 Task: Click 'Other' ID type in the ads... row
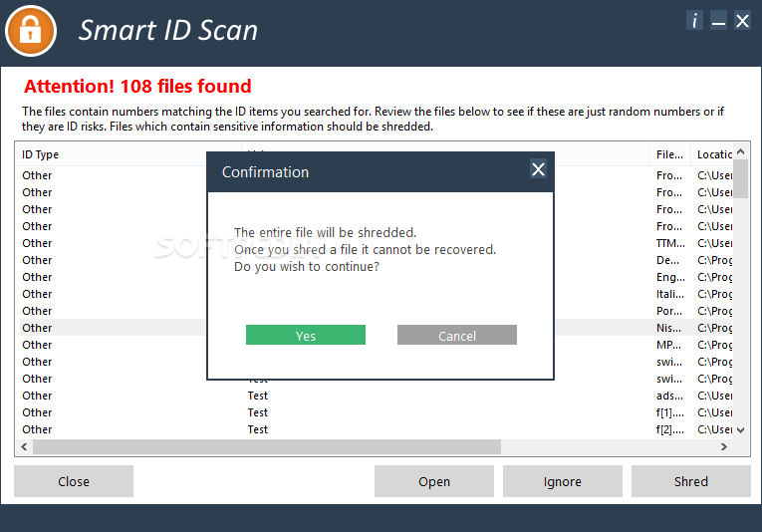(x=37, y=396)
